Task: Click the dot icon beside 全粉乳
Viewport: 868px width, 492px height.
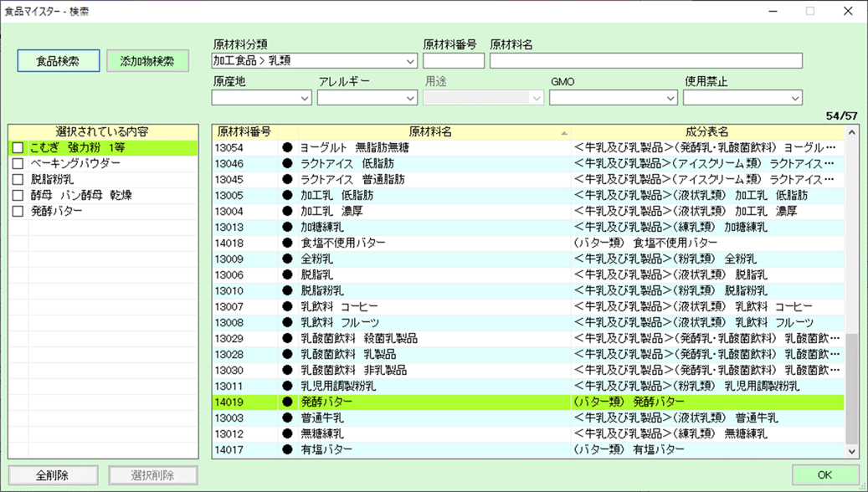Action: [x=287, y=259]
